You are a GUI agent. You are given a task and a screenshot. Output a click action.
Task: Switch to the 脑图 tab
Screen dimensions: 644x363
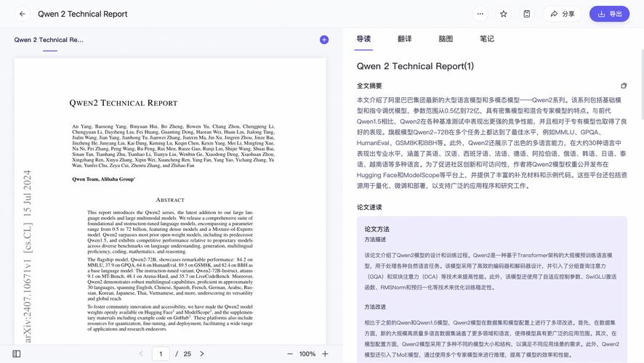pyautogui.click(x=446, y=39)
